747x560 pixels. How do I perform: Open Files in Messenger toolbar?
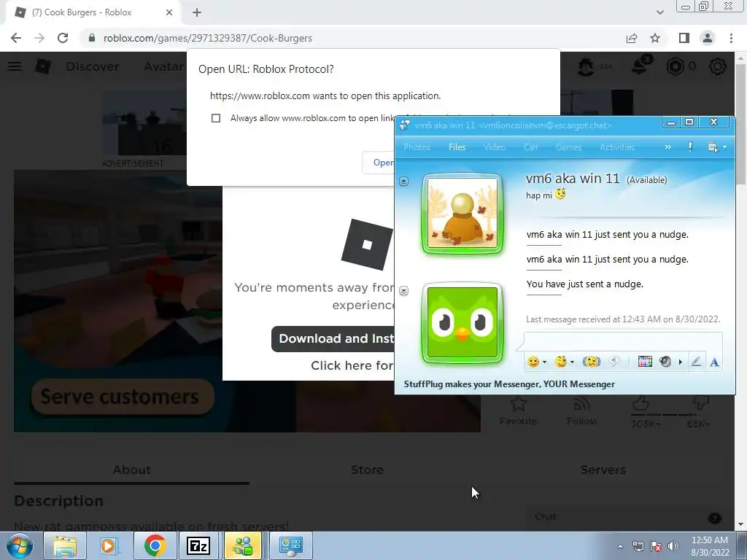click(457, 147)
